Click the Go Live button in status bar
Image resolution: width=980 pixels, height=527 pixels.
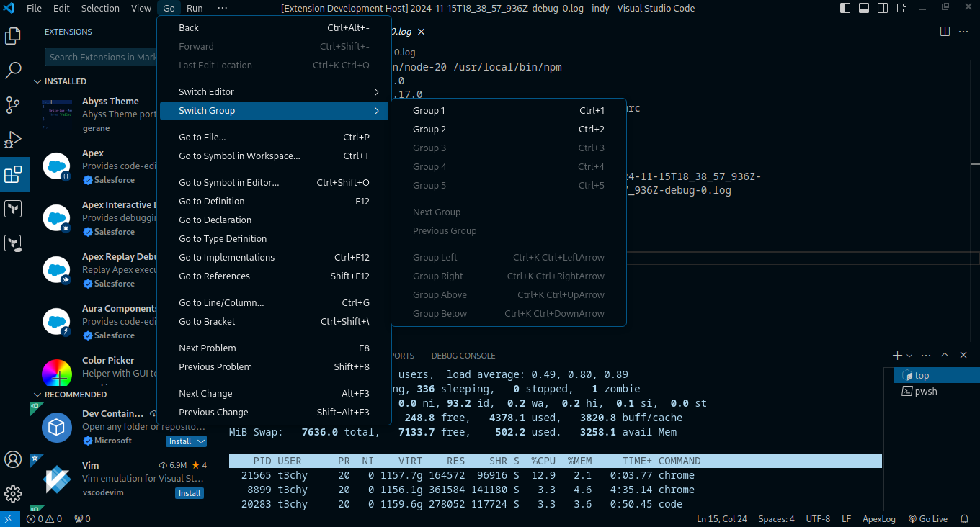click(928, 518)
